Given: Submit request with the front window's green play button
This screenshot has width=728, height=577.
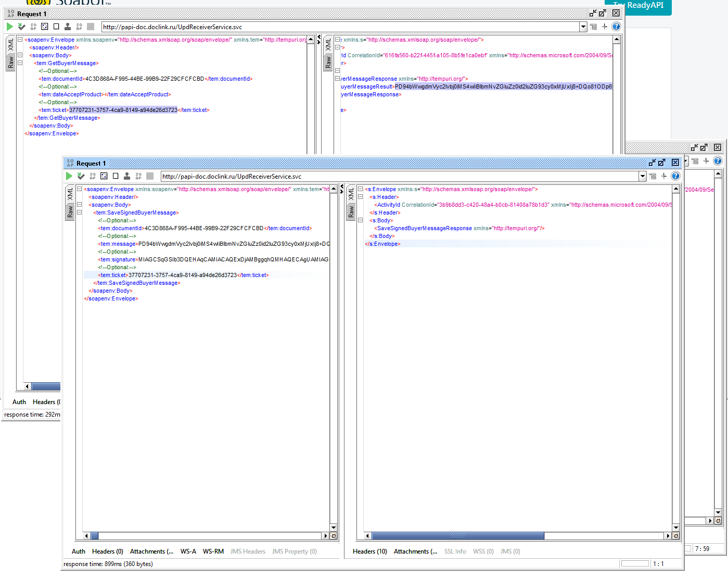Looking at the screenshot, I should [69, 176].
